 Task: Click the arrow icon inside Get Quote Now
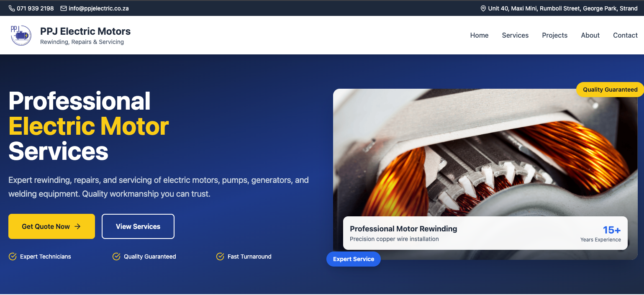point(77,226)
